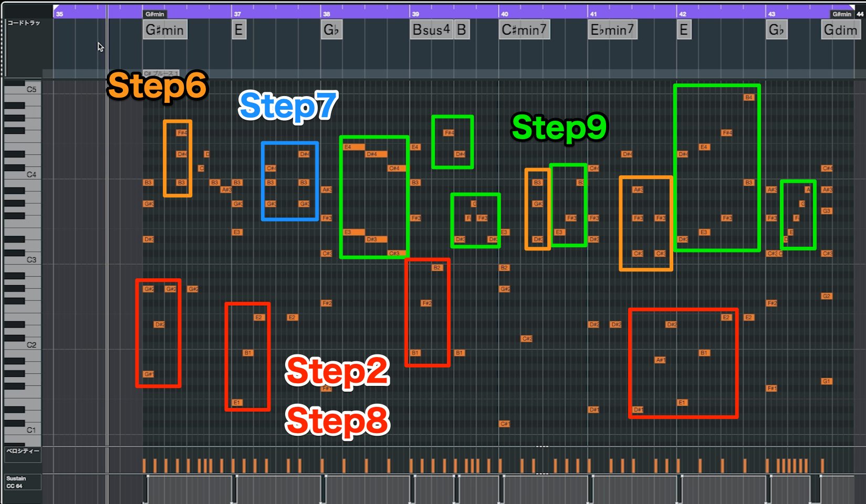This screenshot has height=504, width=866.
Task: Play the C3 piano key
Action: tap(23, 260)
